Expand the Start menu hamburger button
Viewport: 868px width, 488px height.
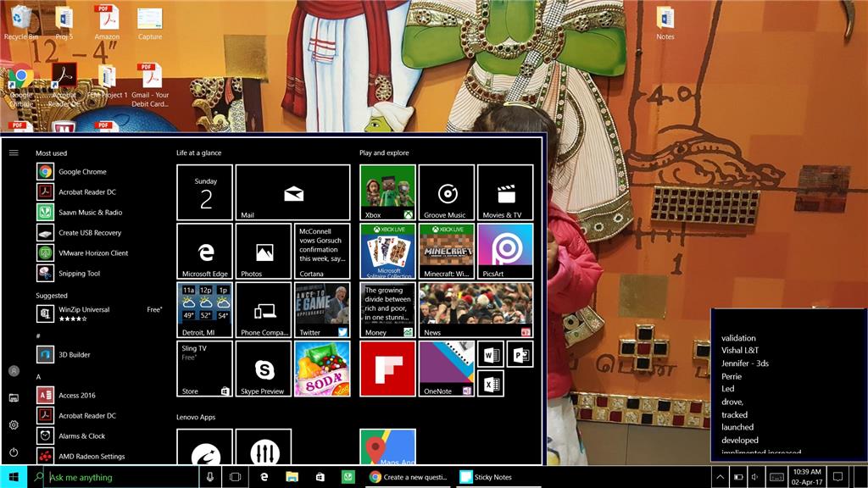click(x=14, y=152)
